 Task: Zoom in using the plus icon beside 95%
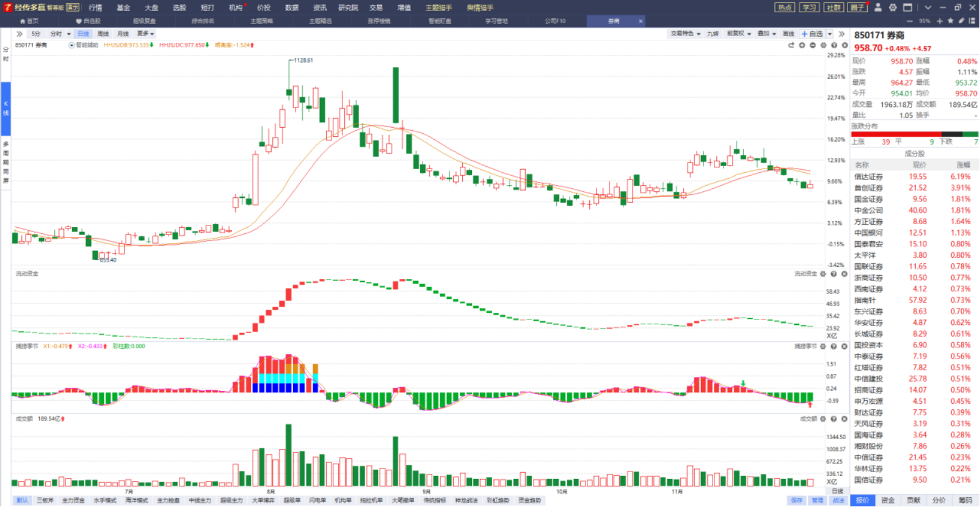click(x=940, y=21)
